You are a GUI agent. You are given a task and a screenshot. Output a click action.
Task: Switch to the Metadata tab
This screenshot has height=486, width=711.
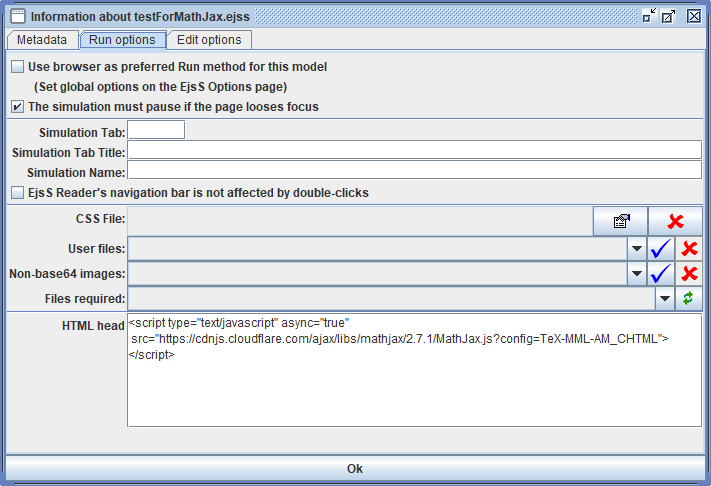[x=42, y=40]
